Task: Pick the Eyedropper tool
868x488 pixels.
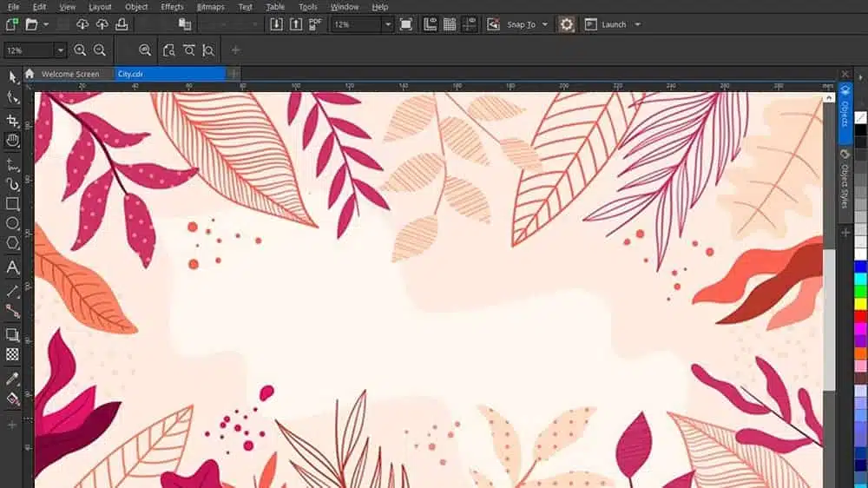Action: pos(12,379)
